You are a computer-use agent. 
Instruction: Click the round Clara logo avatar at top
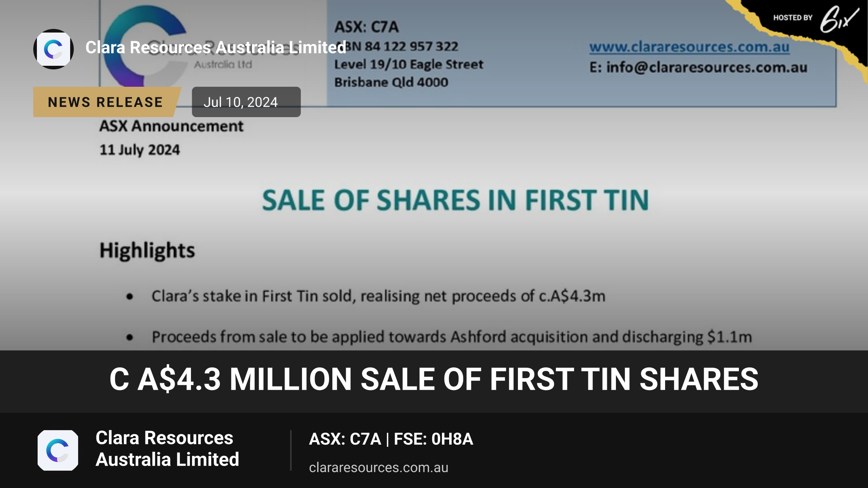(x=54, y=49)
